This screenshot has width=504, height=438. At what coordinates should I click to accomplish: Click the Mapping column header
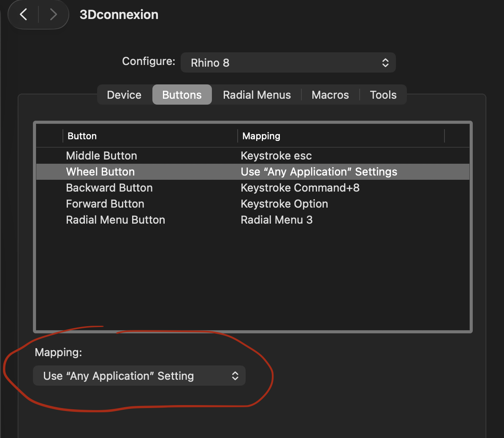(341, 136)
